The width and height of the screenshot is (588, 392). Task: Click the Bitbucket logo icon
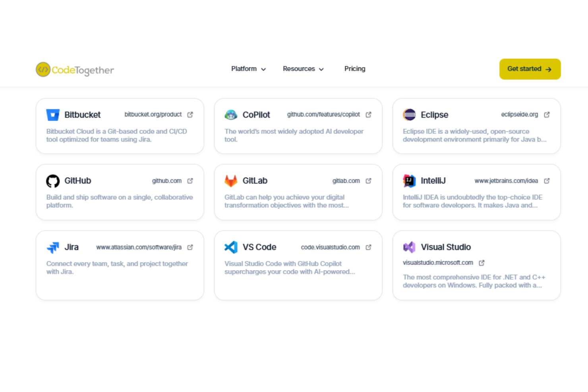tap(52, 115)
